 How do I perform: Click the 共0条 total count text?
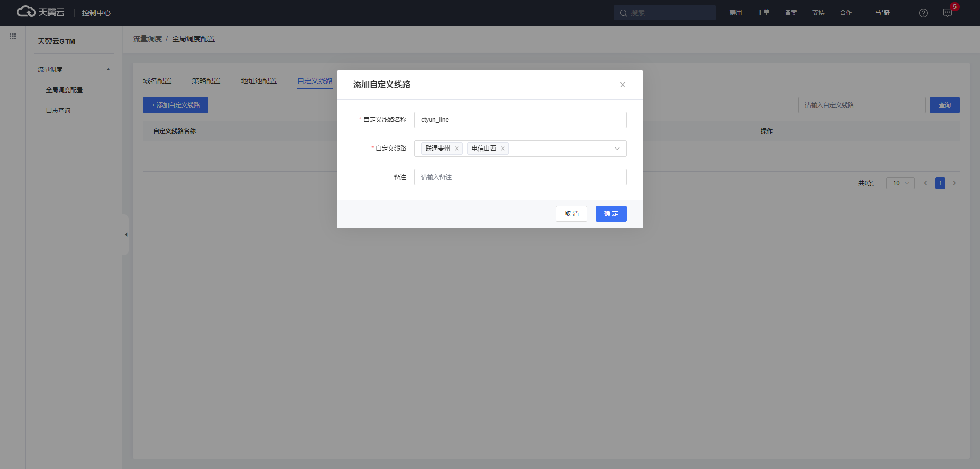(x=866, y=183)
